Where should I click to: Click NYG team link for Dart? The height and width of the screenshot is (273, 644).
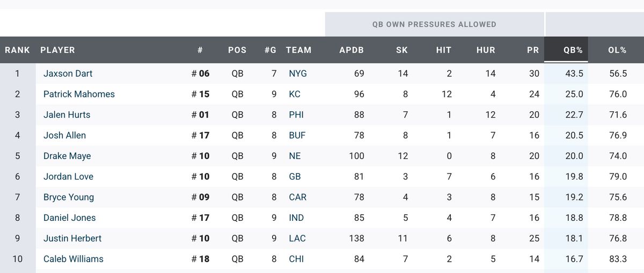(298, 74)
